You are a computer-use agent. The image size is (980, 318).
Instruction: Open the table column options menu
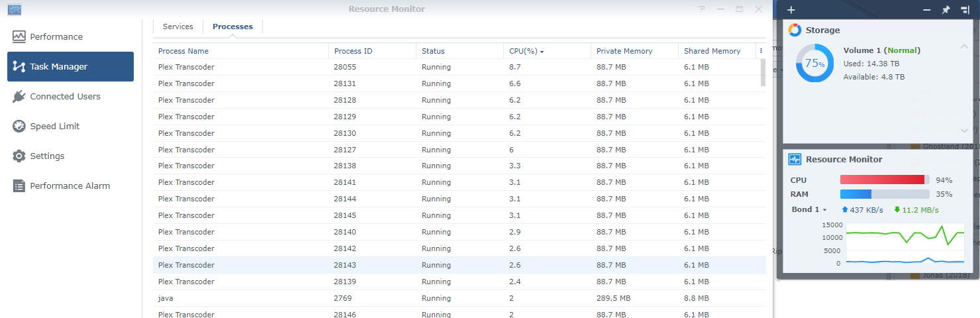pos(761,51)
